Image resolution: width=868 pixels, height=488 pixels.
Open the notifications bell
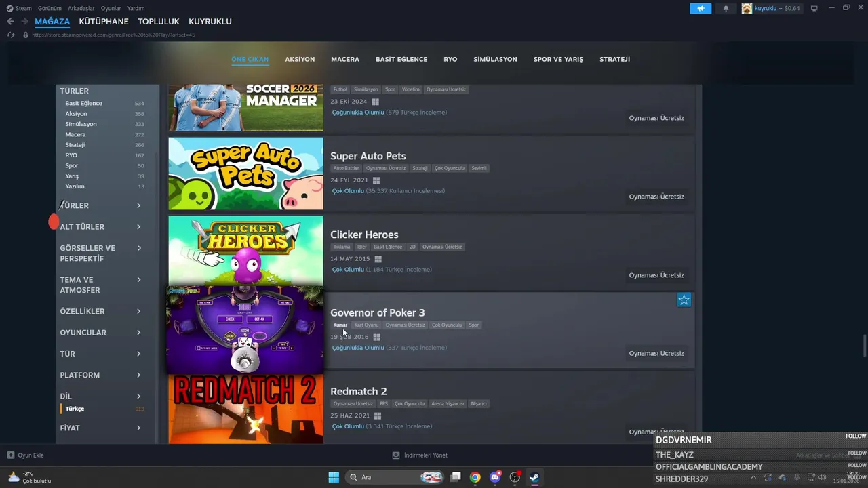pyautogui.click(x=726, y=8)
